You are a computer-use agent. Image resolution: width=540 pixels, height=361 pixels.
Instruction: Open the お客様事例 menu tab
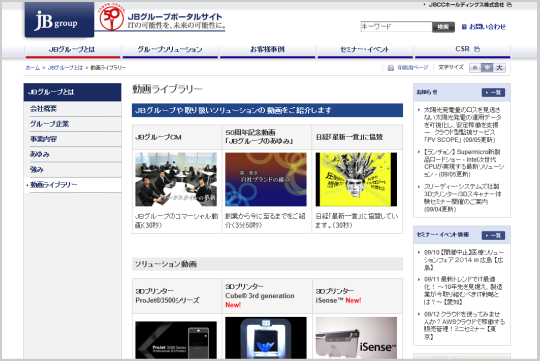(x=268, y=50)
